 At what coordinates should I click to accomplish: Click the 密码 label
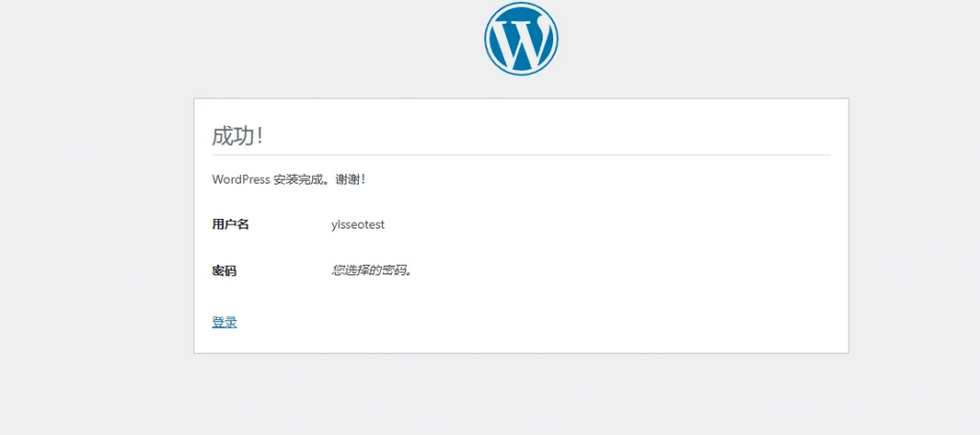click(x=224, y=272)
